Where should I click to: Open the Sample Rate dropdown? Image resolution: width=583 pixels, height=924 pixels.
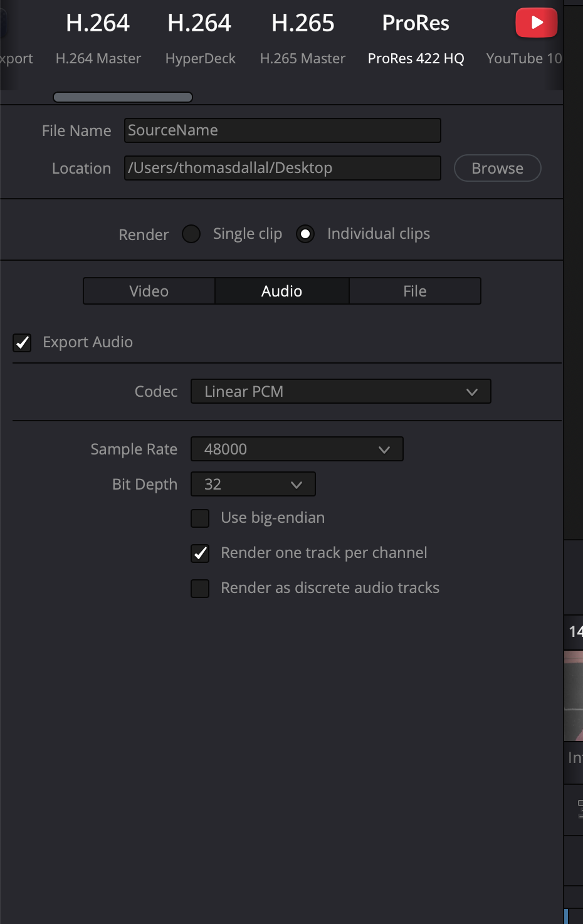tap(297, 449)
